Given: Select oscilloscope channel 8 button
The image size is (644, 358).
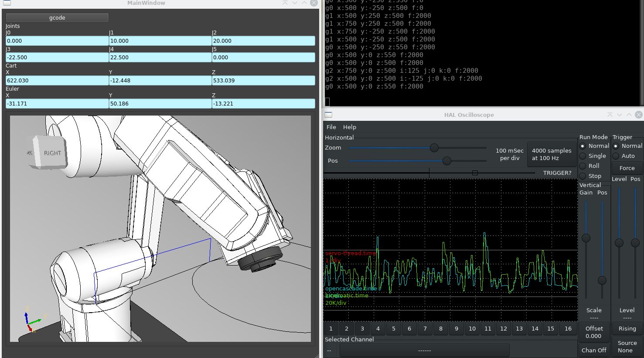Looking at the screenshot, I should coord(441,329).
